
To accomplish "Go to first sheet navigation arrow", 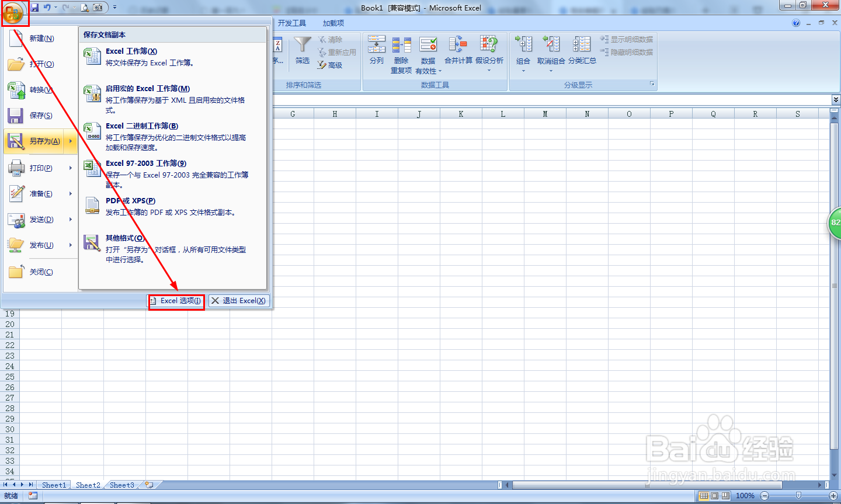I will [5, 485].
